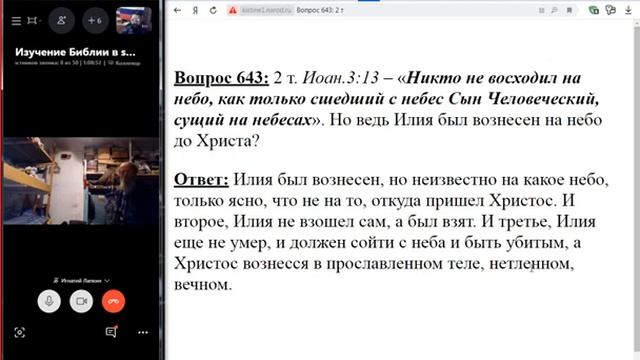640x360 pixels.
Task: Open the browser downloads
Action: tap(628, 10)
